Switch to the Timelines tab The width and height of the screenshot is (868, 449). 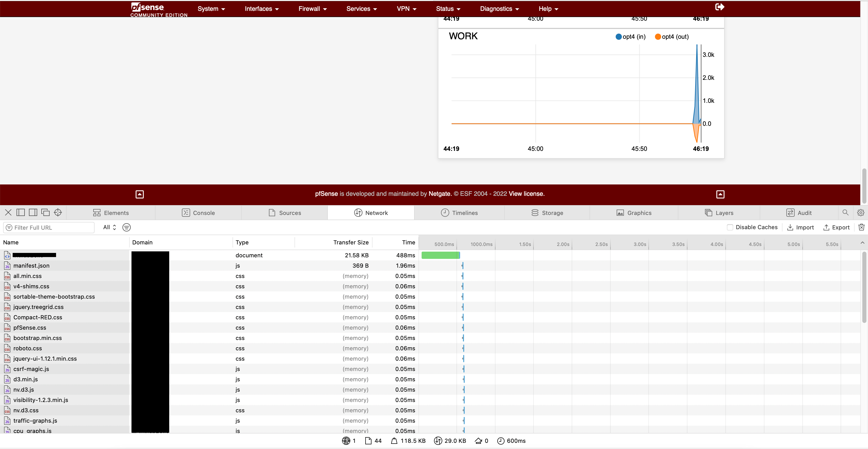pos(459,213)
